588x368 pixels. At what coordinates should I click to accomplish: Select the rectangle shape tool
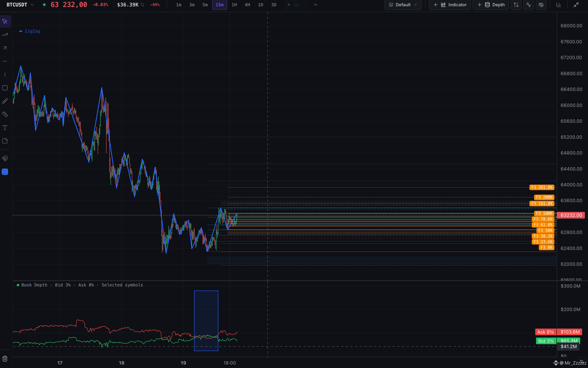(5, 88)
